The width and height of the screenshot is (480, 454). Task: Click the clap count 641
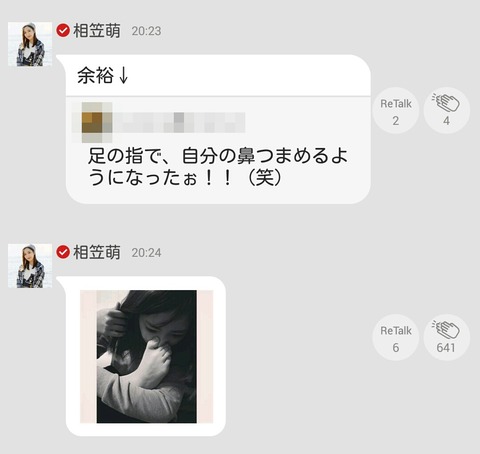446,348
